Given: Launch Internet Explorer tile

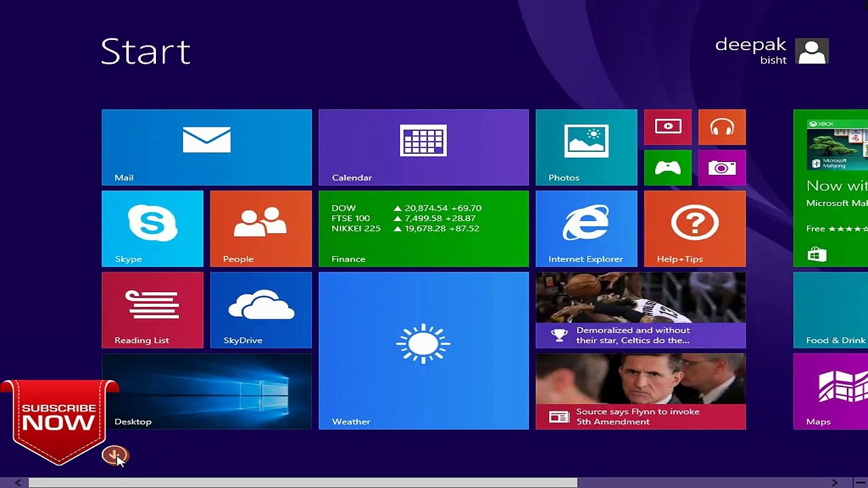Looking at the screenshot, I should [x=587, y=228].
